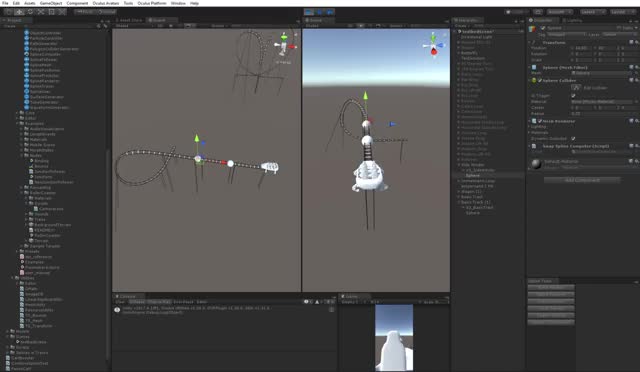The image size is (640, 372).
Task: Click the Sphere Collider component icon
Action: (x=533, y=80)
